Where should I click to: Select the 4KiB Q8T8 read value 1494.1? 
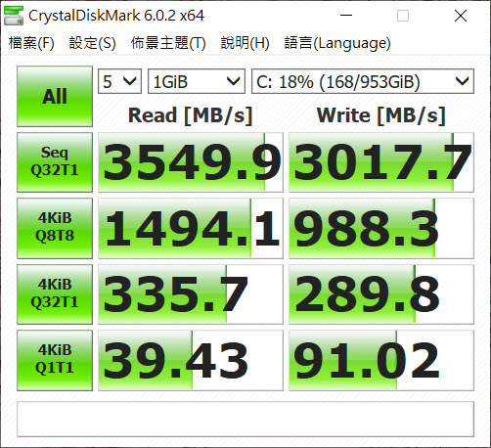(191, 228)
